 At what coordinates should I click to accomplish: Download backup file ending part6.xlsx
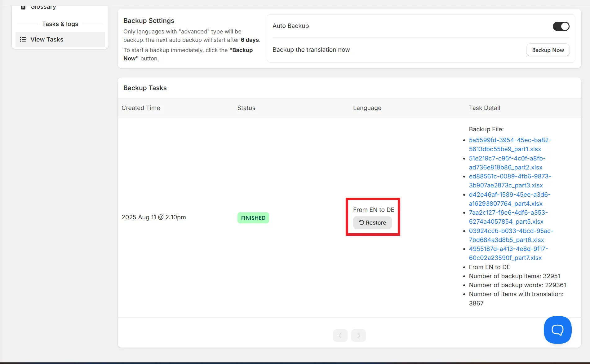(x=511, y=235)
